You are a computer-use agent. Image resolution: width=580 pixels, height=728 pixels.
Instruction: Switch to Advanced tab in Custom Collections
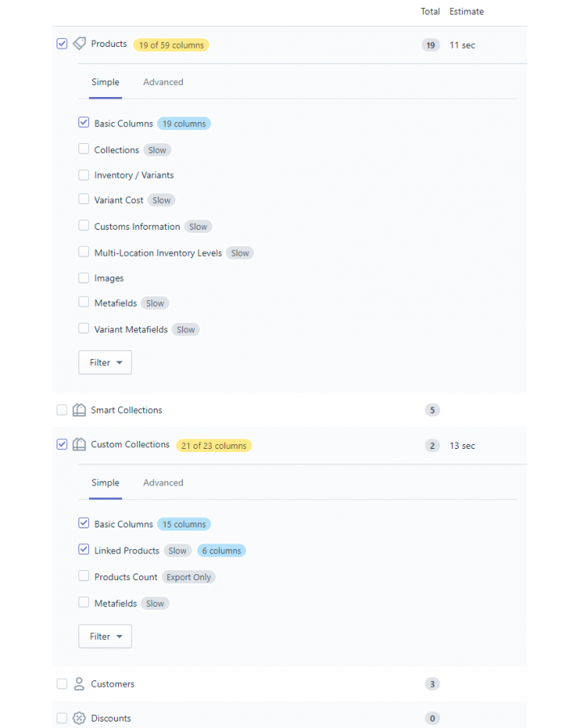[x=163, y=483]
